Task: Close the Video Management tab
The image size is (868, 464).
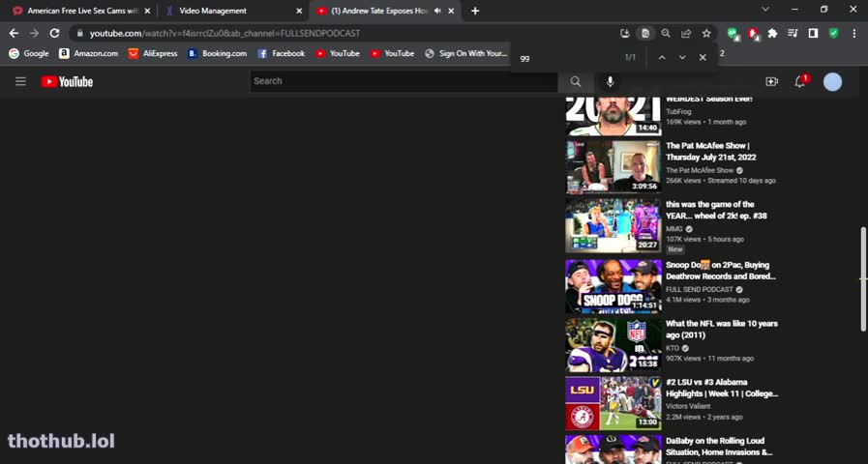Action: (299, 11)
